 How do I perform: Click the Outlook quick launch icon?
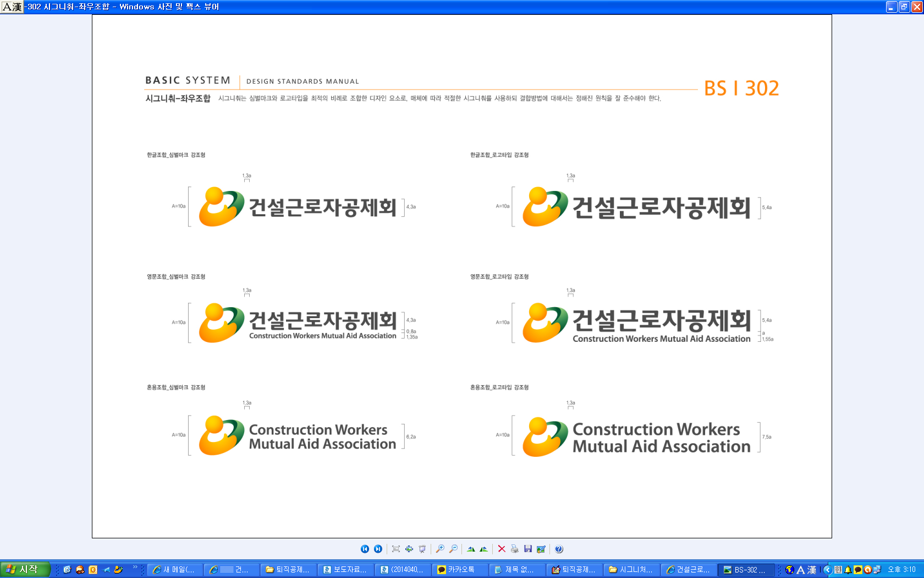tap(93, 570)
